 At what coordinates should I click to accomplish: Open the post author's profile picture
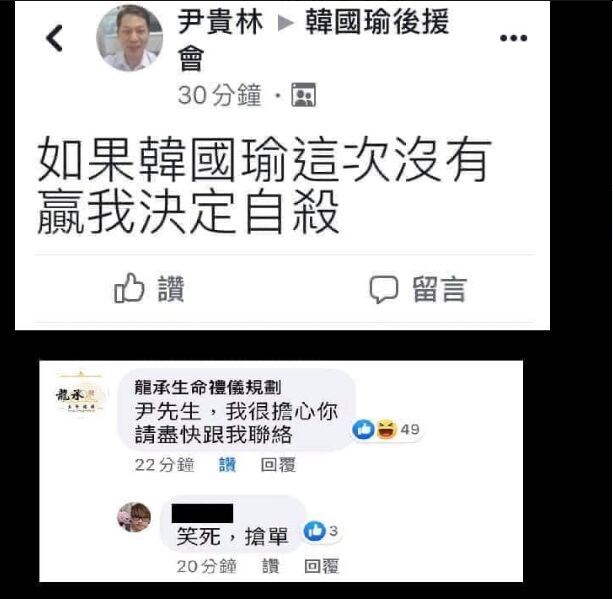(130, 38)
